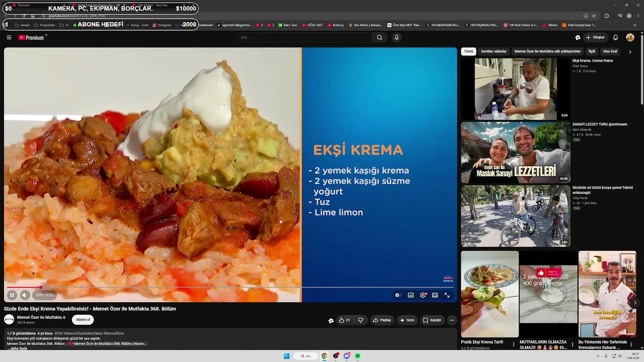
Task: Expand hidden bookmarks chevron
Action: [x=635, y=25]
